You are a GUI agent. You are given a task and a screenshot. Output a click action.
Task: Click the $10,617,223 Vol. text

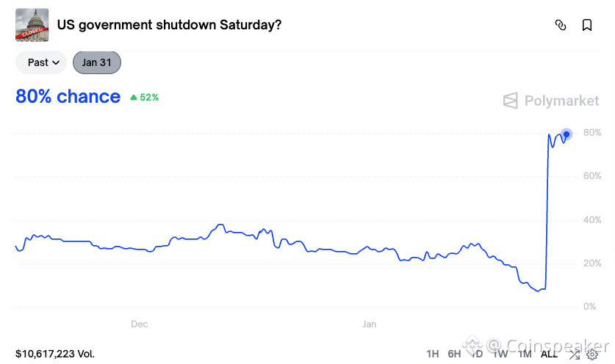tap(55, 354)
